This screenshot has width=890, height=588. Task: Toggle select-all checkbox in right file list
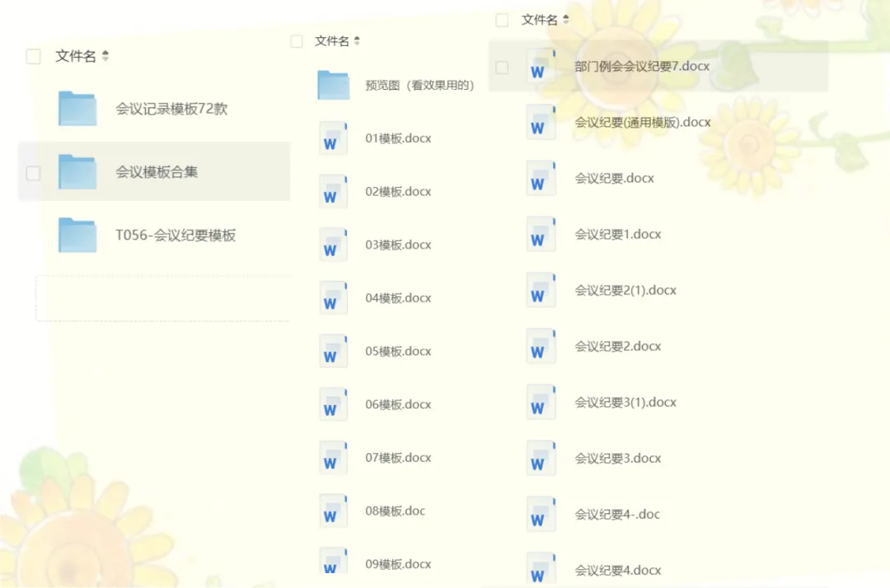pos(502,21)
